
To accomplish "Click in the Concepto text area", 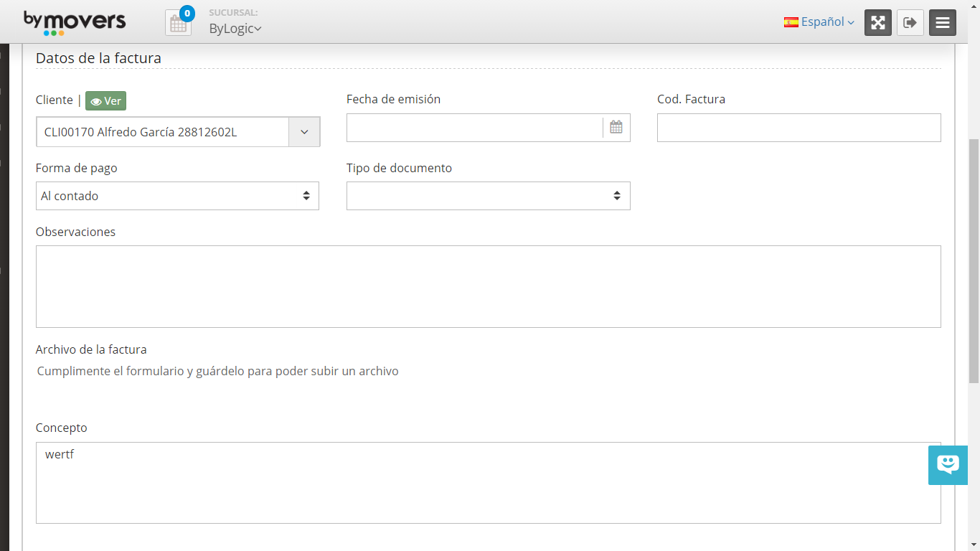I will click(x=488, y=482).
